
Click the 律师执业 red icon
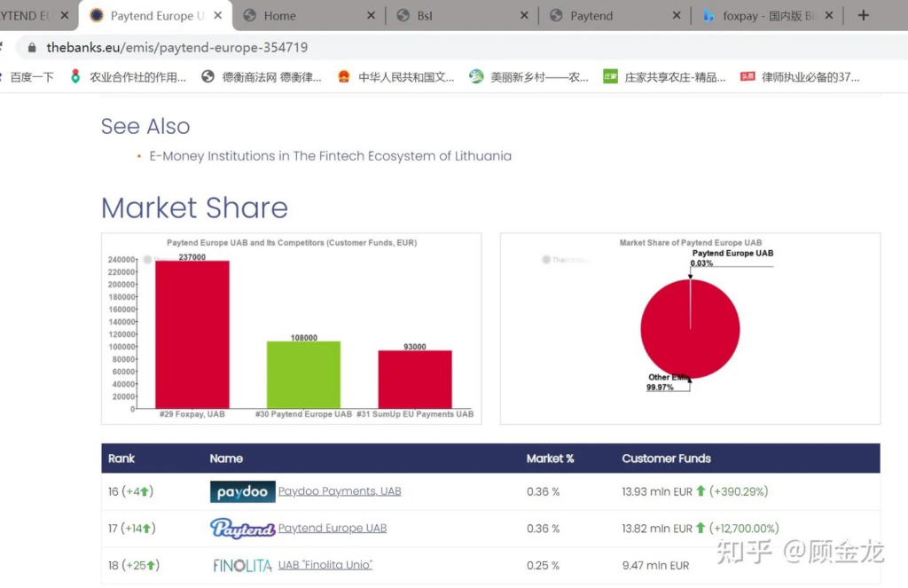coord(748,76)
